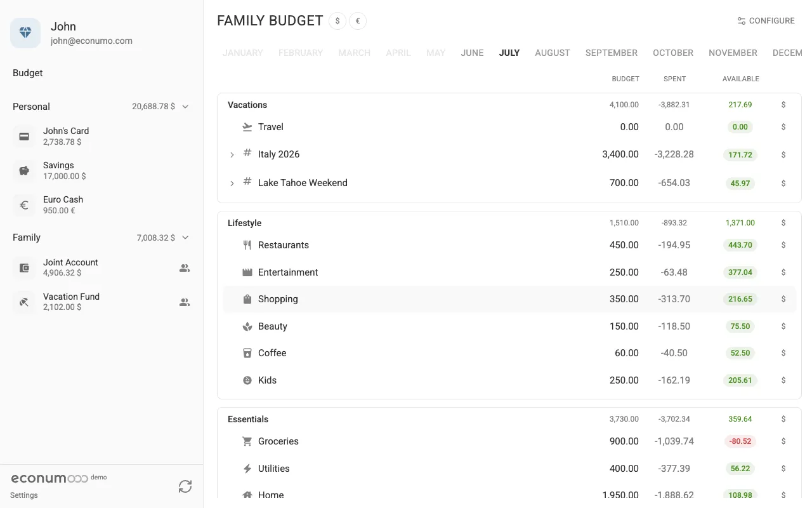Click Restaurants budget value 450.00

(624, 245)
